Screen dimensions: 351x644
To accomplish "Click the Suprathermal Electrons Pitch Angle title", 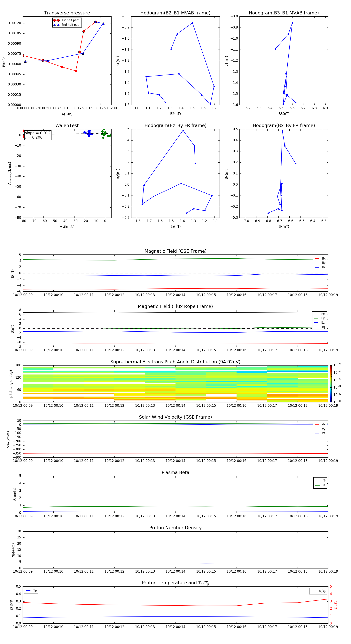I will pyautogui.click(x=175, y=362).
